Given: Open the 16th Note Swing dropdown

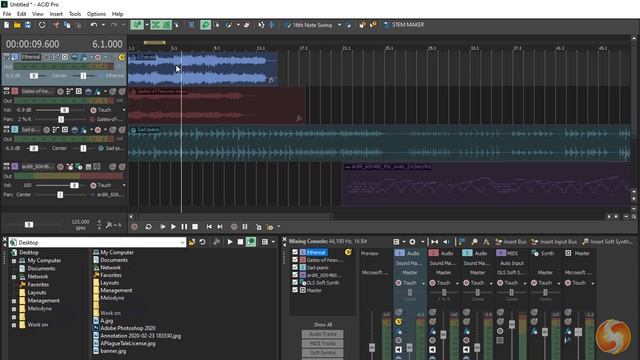Looking at the screenshot, I should point(339,25).
